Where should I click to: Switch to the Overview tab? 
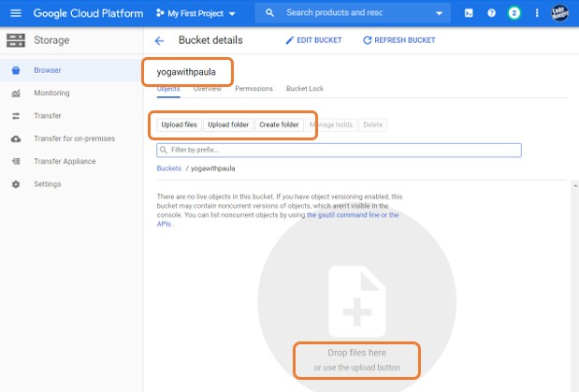click(x=208, y=89)
